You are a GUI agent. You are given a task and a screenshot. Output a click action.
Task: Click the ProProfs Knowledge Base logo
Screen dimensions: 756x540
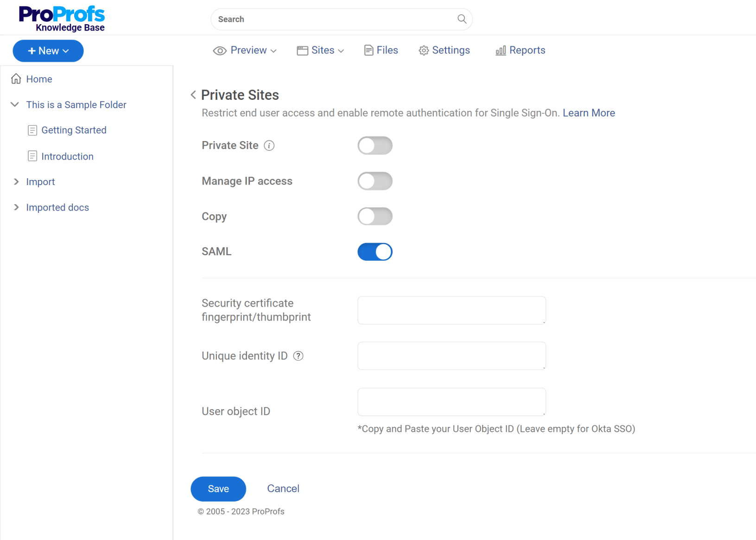point(62,19)
